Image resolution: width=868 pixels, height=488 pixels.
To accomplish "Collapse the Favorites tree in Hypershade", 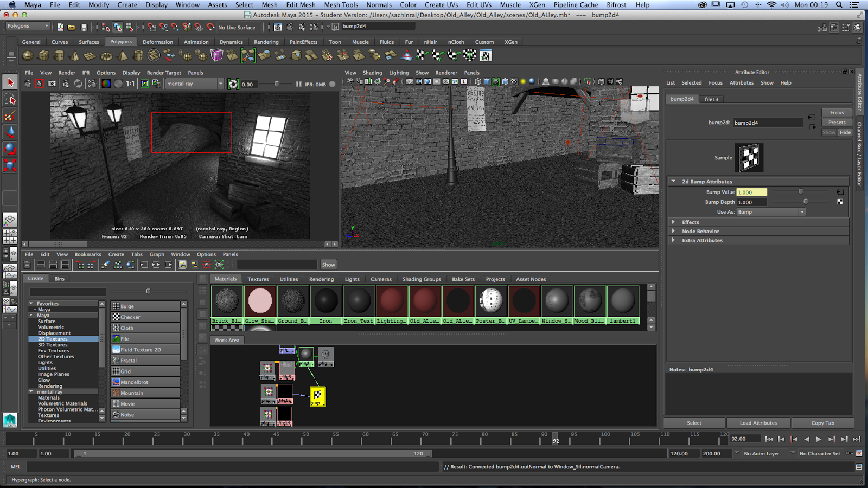I will (x=31, y=304).
